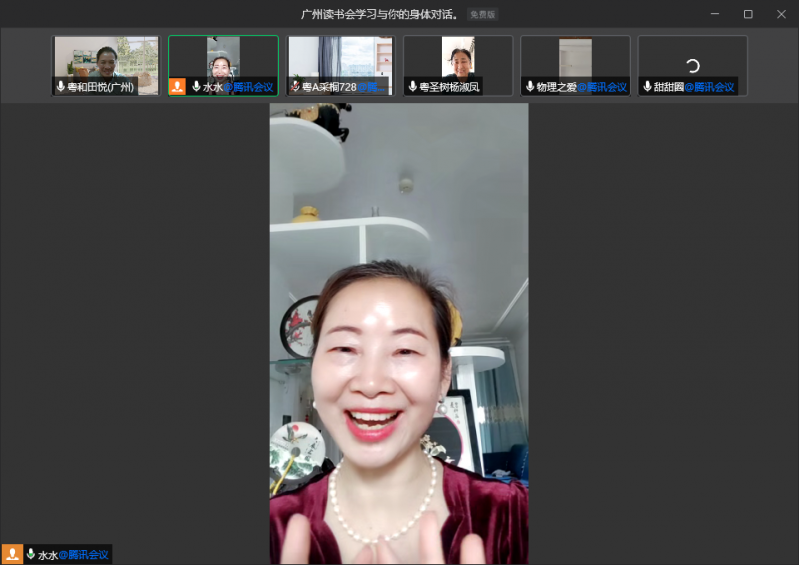Screen dimensions: 799x565
Task: Click the microphone icon of 粤和田悦(广州)
Action: pos(61,87)
